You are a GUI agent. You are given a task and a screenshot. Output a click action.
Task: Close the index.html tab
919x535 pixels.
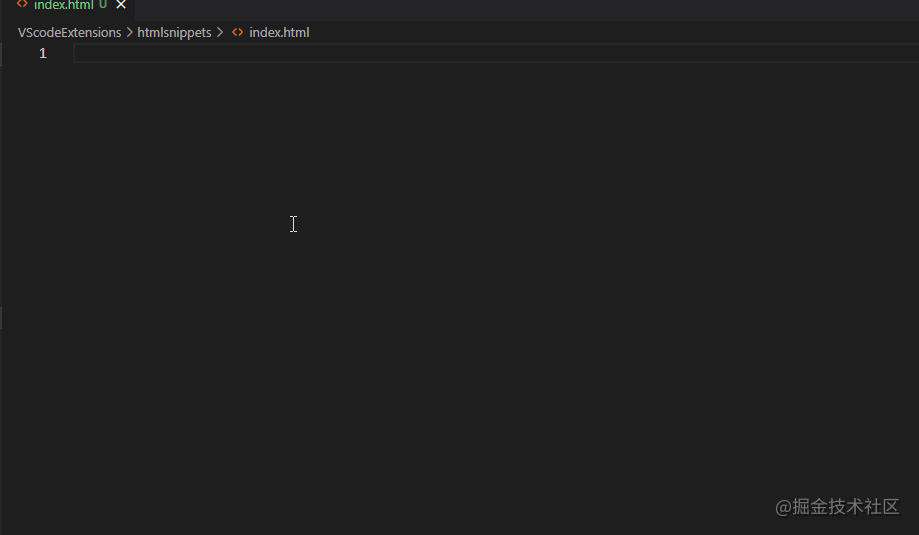121,5
